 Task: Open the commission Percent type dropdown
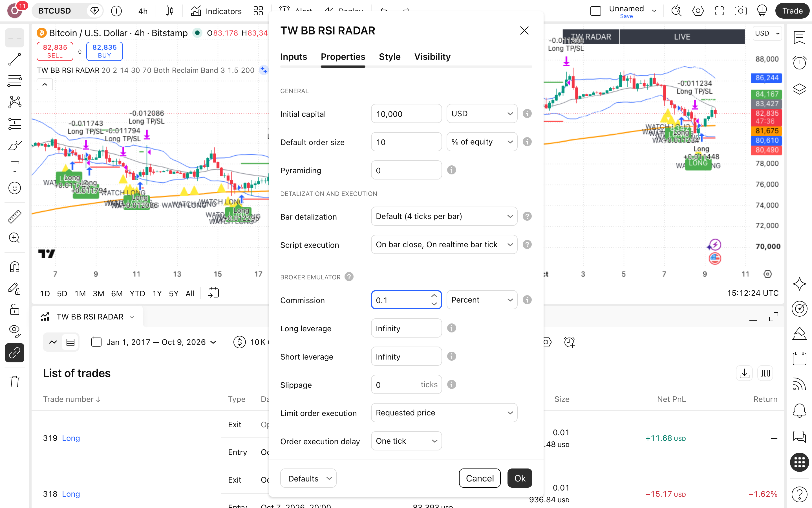tap(482, 300)
